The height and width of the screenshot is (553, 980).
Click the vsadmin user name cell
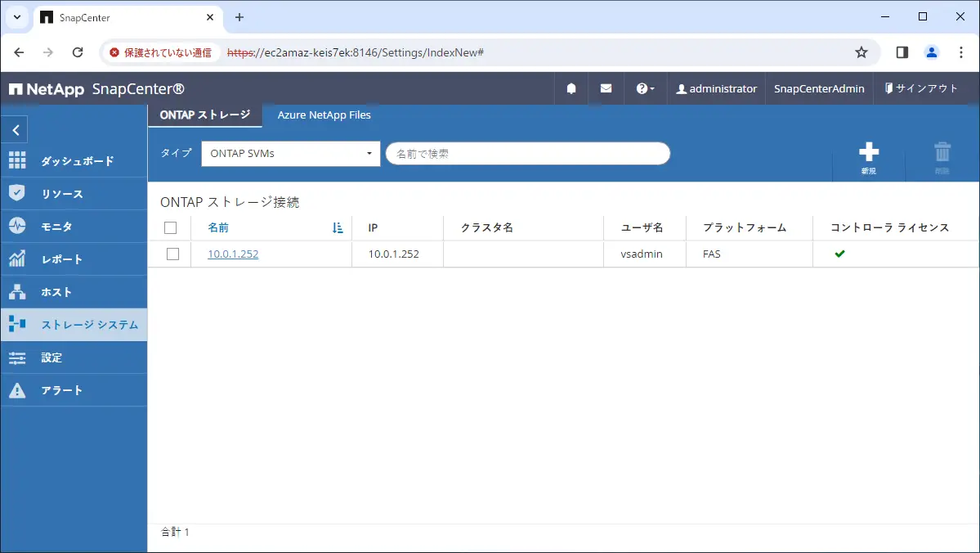(x=642, y=254)
